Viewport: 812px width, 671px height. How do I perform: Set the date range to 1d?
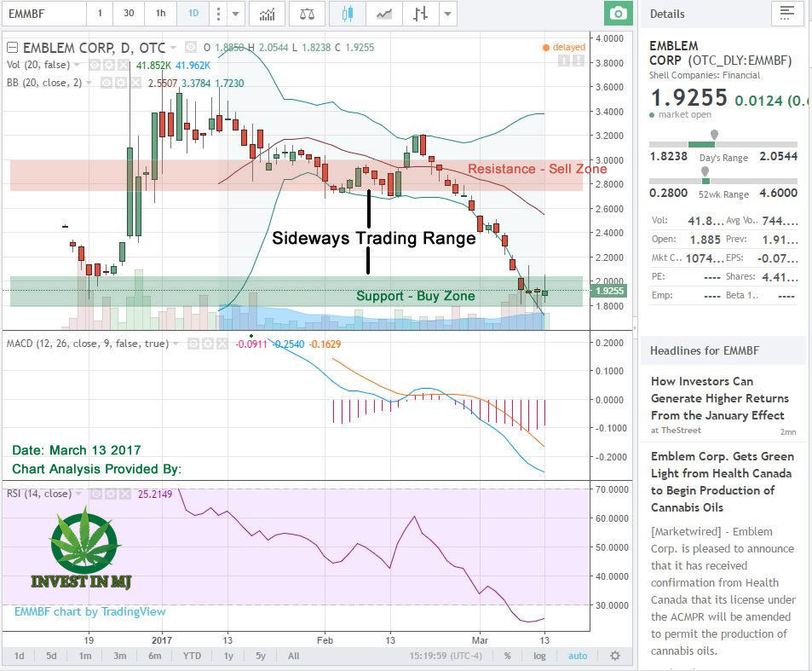pyautogui.click(x=19, y=656)
